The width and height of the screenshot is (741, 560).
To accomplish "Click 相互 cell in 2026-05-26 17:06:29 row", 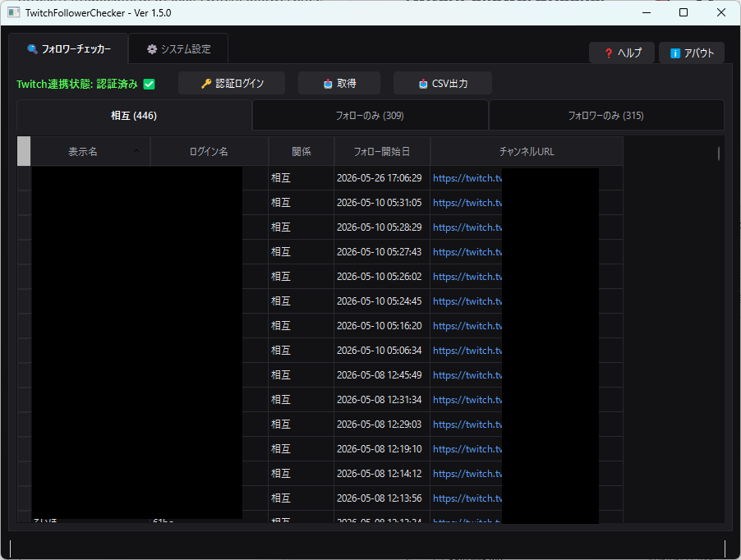I will point(301,178).
